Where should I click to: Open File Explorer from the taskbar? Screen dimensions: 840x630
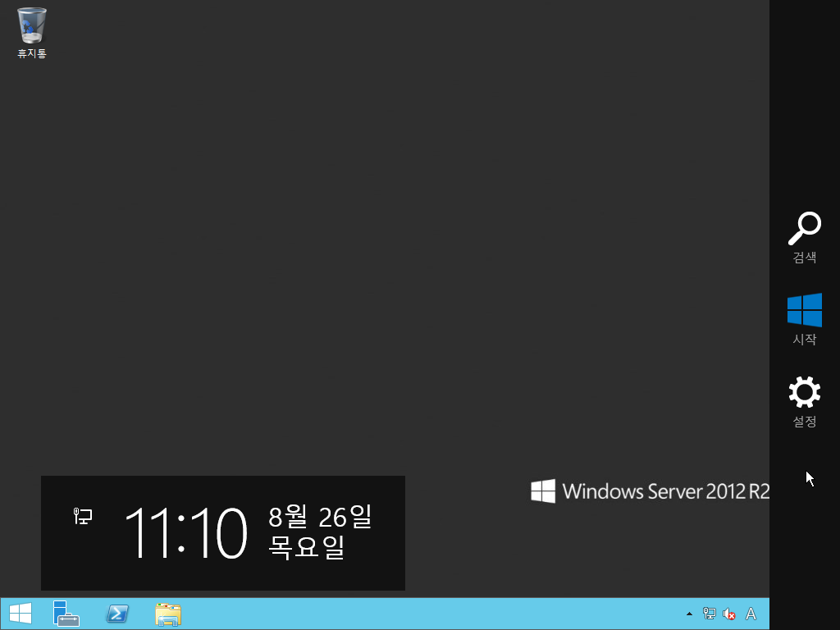click(168, 614)
